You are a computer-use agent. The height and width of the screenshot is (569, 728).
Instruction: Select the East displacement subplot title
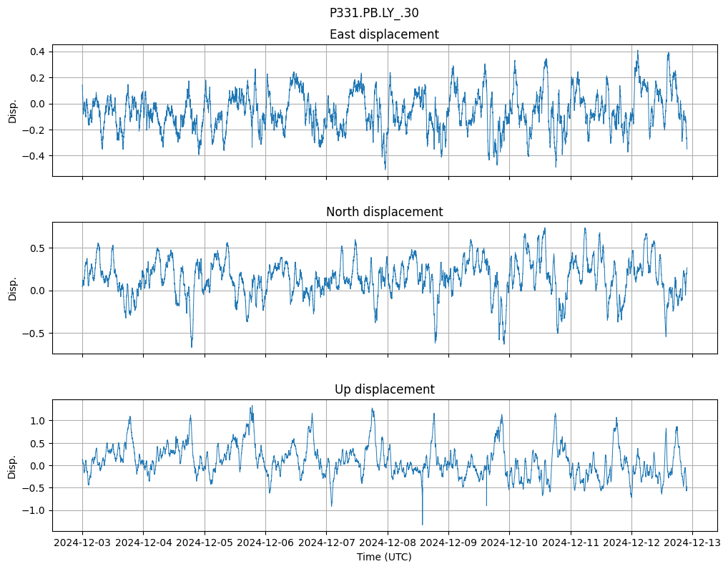384,34
